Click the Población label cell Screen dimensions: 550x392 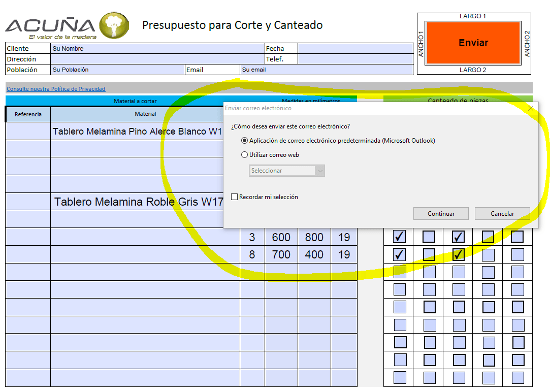(x=28, y=70)
